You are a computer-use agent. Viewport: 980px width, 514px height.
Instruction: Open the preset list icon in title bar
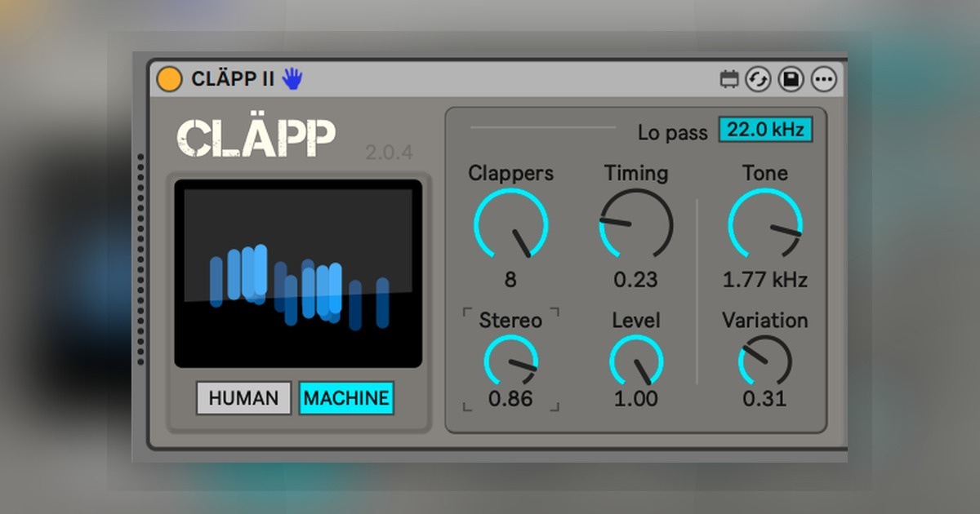[x=729, y=79]
